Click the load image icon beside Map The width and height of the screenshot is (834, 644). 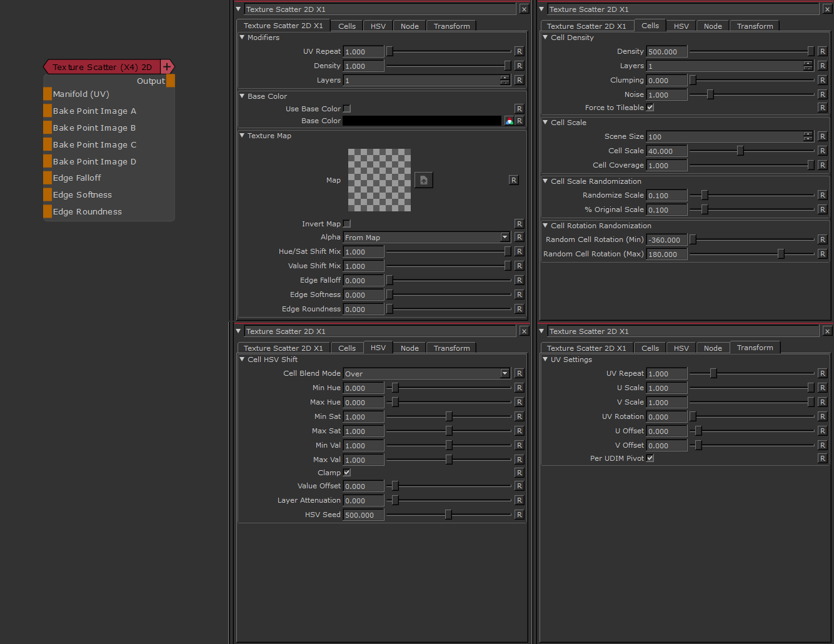pyautogui.click(x=423, y=180)
